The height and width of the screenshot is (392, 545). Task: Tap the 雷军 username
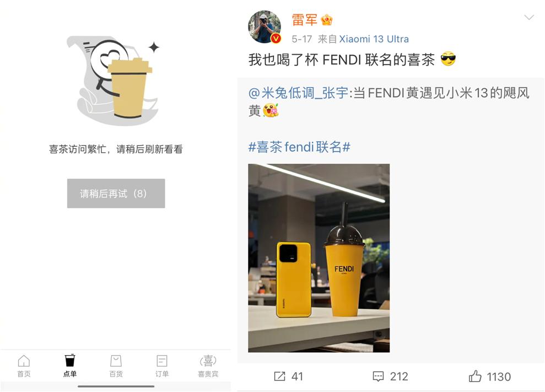(305, 20)
